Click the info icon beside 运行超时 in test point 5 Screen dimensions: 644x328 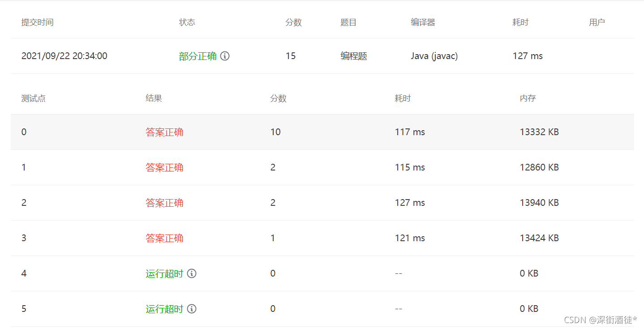[x=192, y=309]
